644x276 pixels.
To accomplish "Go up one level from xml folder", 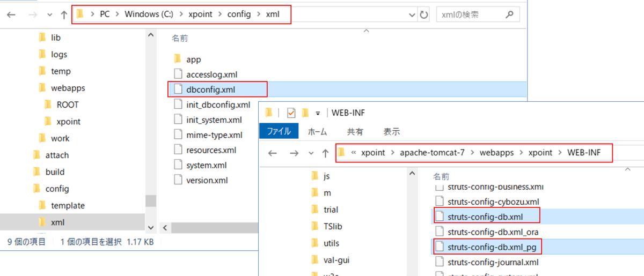I will pos(64,14).
